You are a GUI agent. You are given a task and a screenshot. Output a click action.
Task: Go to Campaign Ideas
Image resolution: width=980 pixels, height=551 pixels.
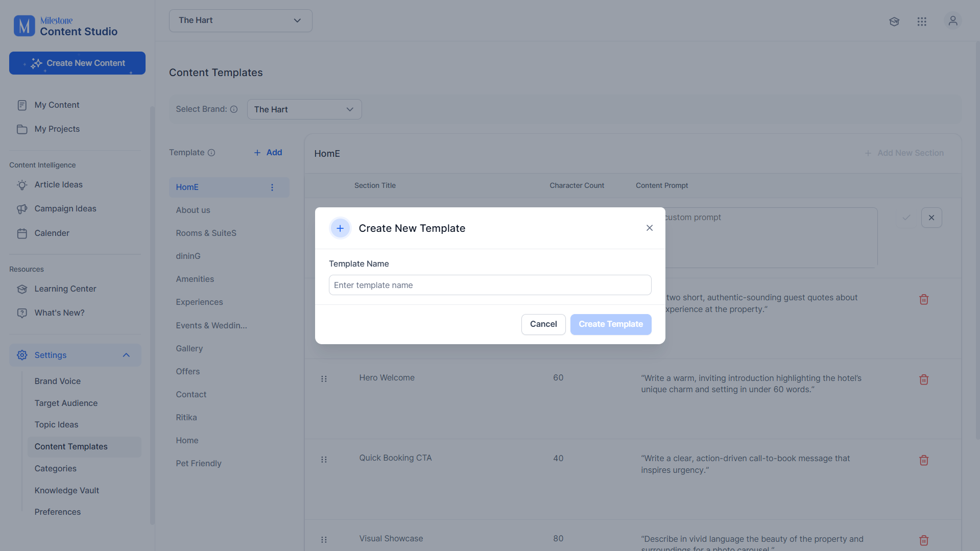pyautogui.click(x=65, y=209)
